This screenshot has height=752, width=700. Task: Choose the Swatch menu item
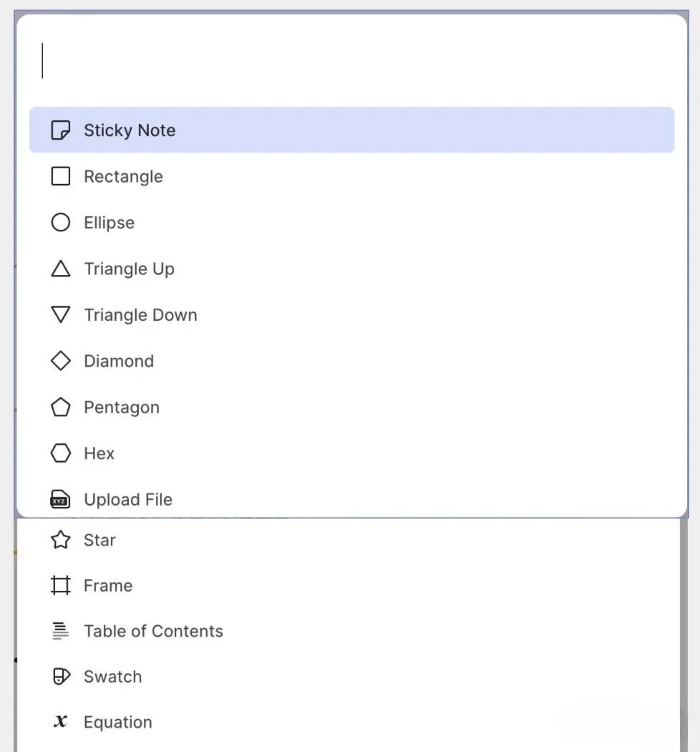point(112,677)
